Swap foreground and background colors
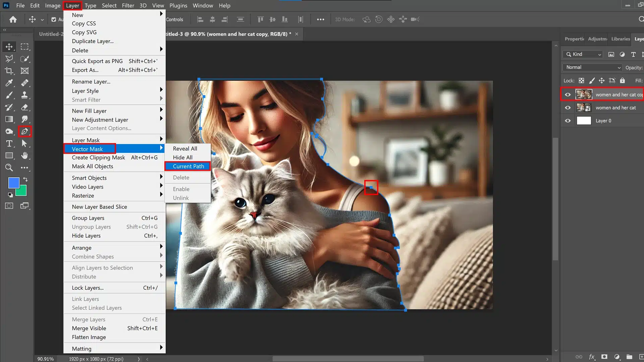The width and height of the screenshot is (644, 362). (25, 179)
